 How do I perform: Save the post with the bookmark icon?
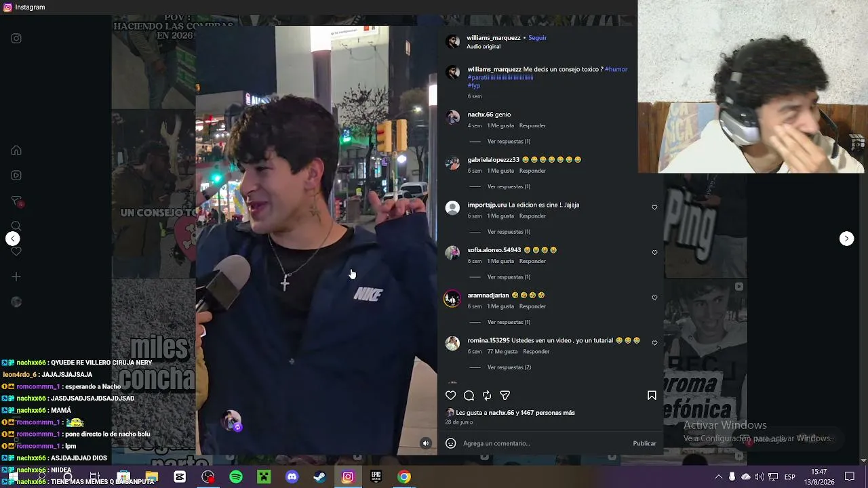(x=652, y=395)
